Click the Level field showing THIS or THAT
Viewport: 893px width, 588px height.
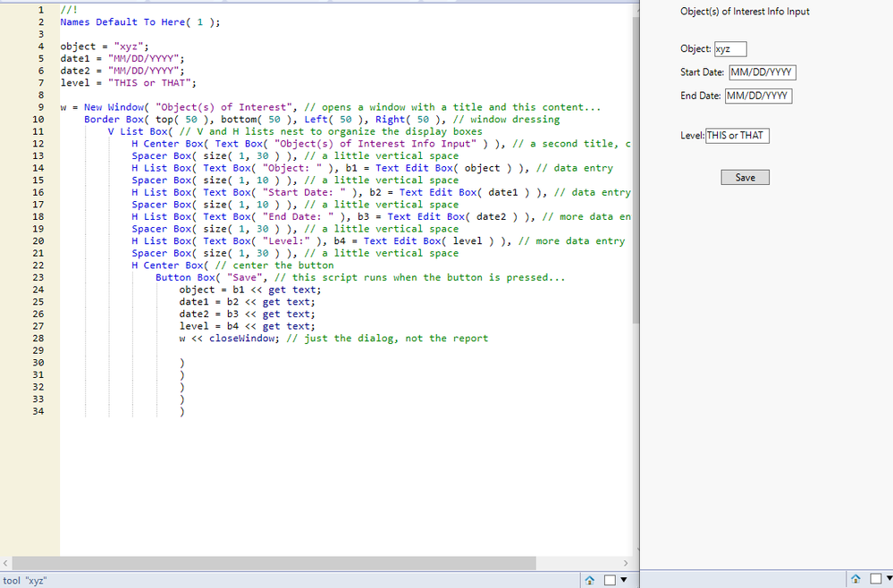737,136
